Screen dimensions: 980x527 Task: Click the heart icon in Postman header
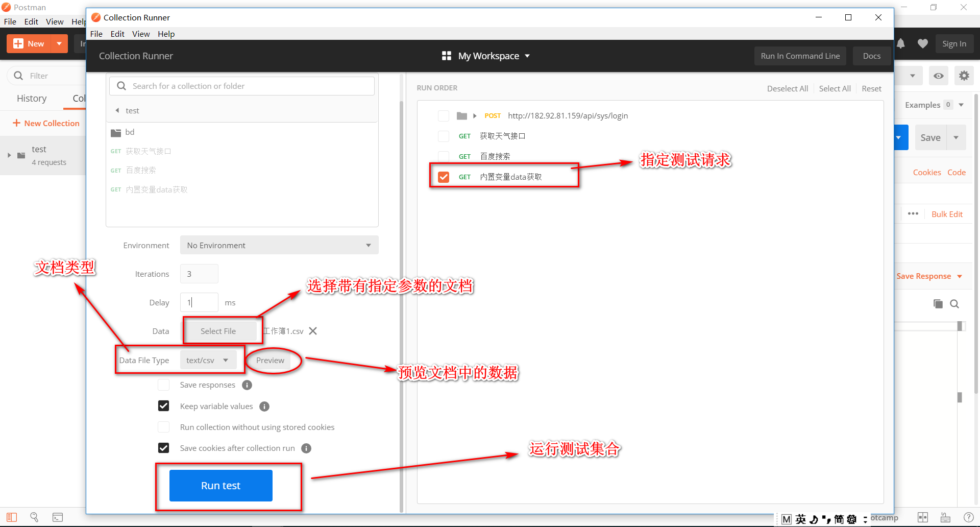(x=923, y=44)
